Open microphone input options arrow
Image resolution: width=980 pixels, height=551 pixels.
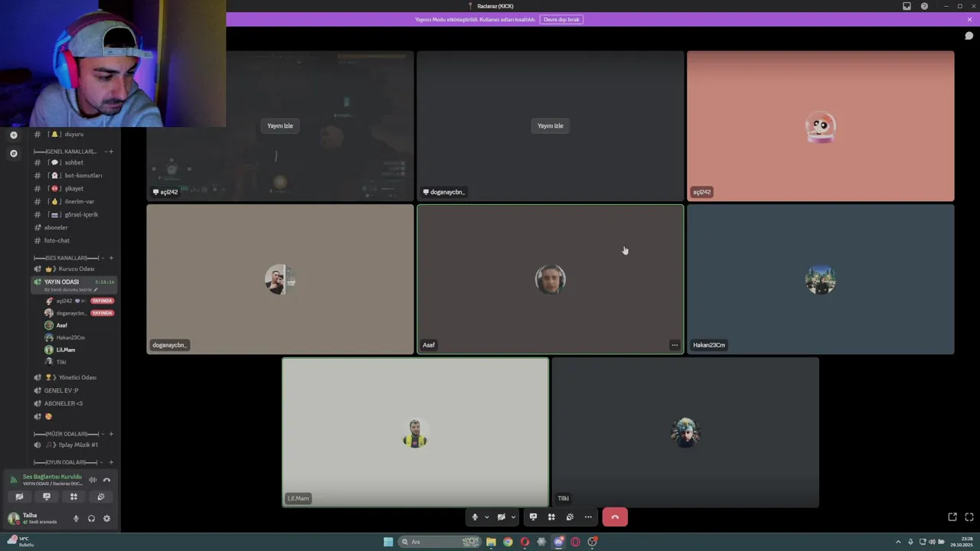point(486,517)
